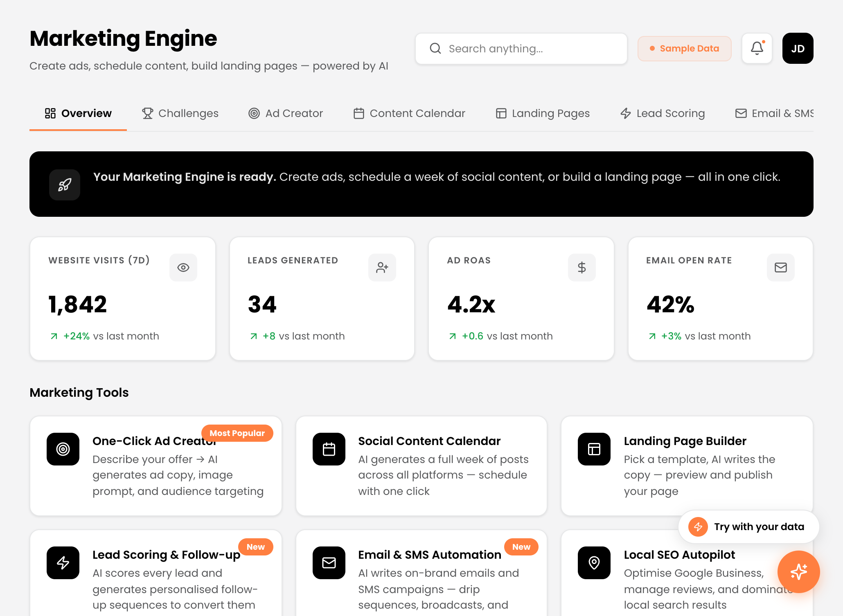Click the map pin icon for Local SEO Autopilot
This screenshot has width=843, height=616.
594,563
